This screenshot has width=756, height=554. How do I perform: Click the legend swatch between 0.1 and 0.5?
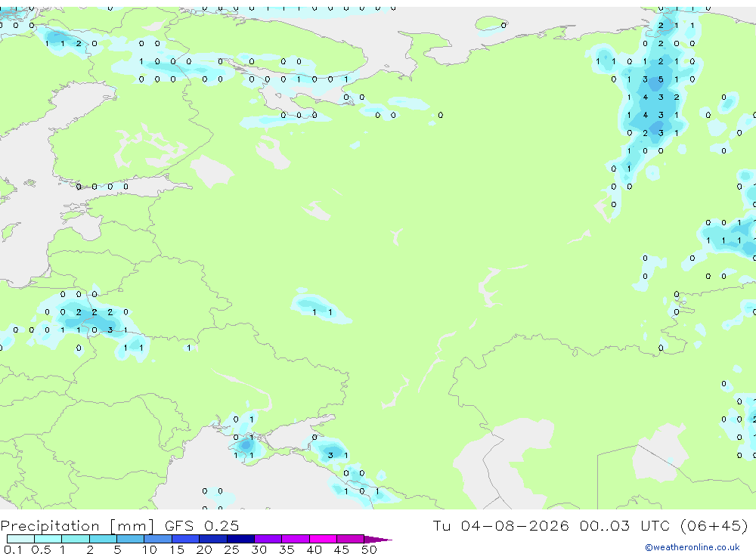click(x=20, y=539)
